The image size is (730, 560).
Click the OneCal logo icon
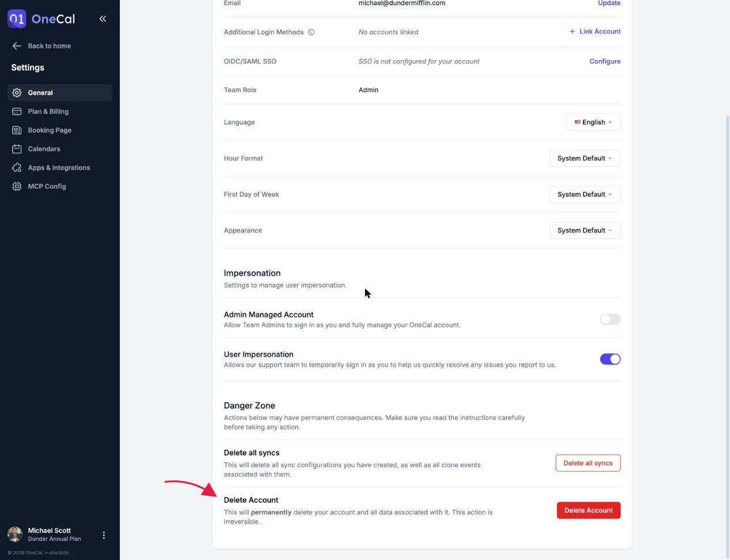pyautogui.click(x=17, y=18)
